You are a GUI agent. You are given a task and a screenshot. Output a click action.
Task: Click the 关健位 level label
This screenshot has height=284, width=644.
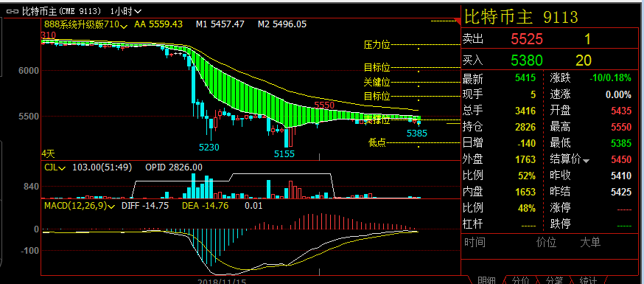pos(377,82)
